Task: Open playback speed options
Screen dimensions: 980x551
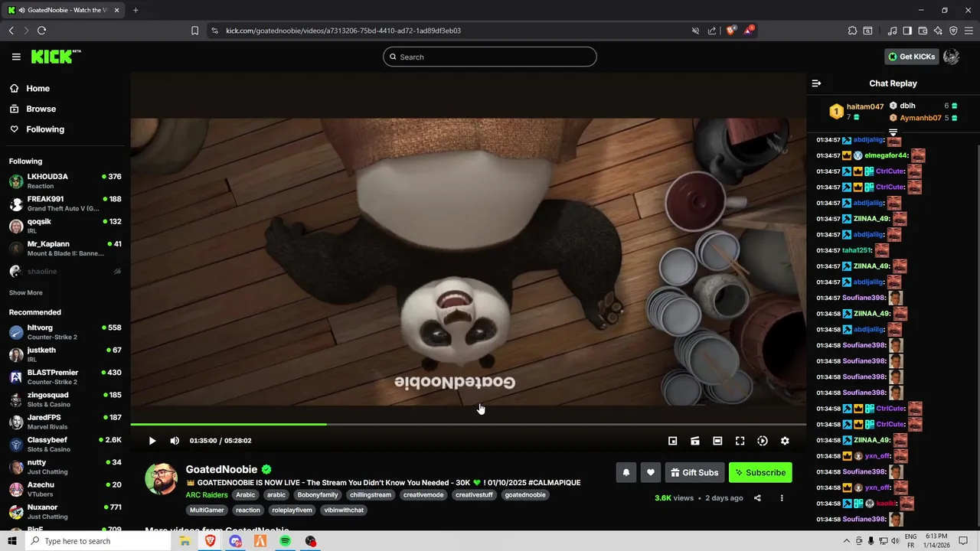Action: tap(763, 441)
